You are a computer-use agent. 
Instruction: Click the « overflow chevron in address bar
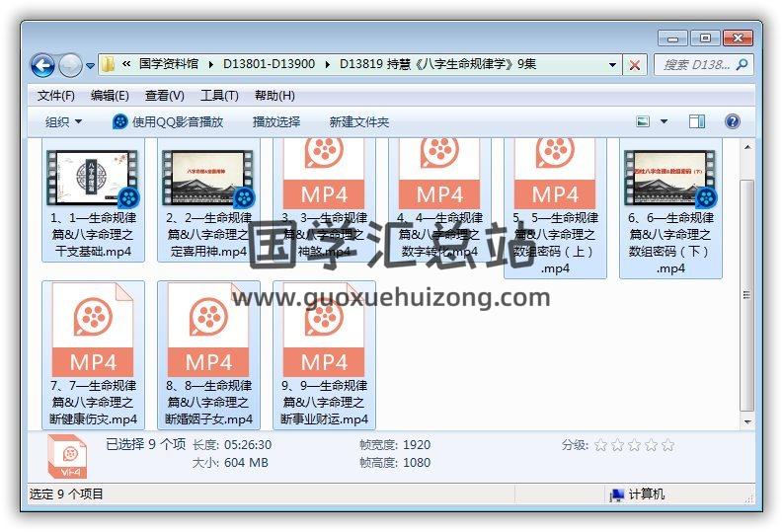tap(126, 64)
